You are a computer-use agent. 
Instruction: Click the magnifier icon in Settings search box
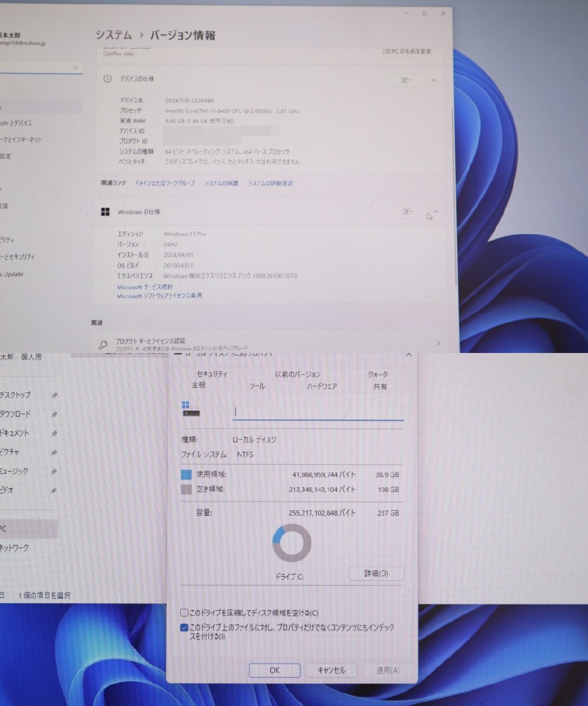click(76, 68)
